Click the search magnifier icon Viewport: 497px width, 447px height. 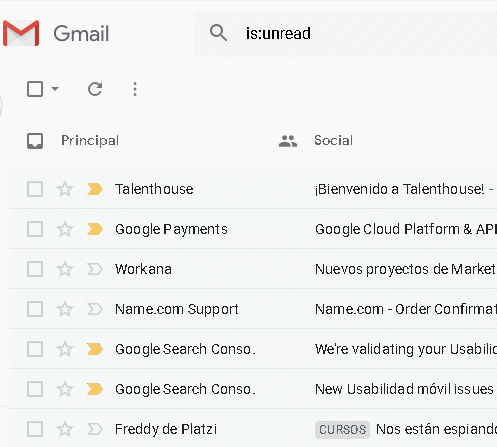point(218,33)
